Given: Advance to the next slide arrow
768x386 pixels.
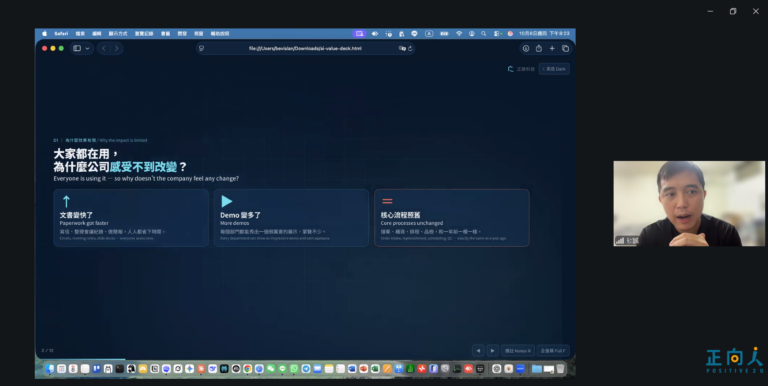Looking at the screenshot, I should (493, 350).
